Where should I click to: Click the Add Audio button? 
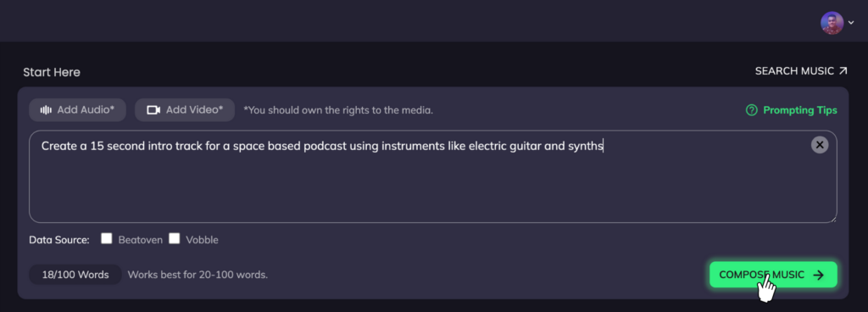click(x=77, y=109)
